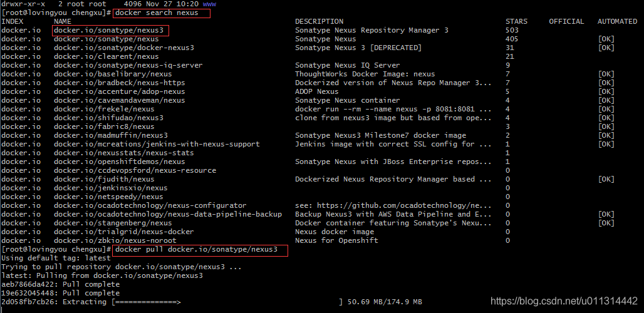The width and height of the screenshot is (644, 313).
Task: Click docker.io/clearent/nexus entry
Action: (x=106, y=56)
